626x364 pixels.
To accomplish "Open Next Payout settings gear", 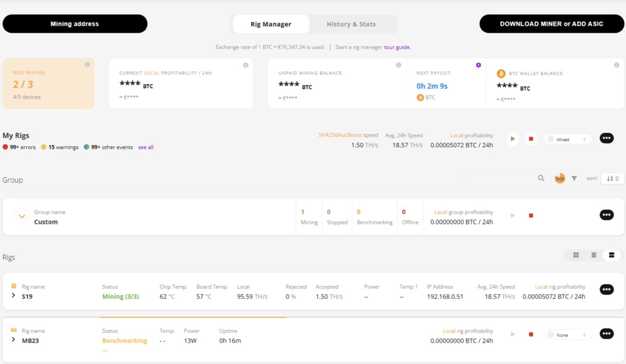I will [x=478, y=65].
